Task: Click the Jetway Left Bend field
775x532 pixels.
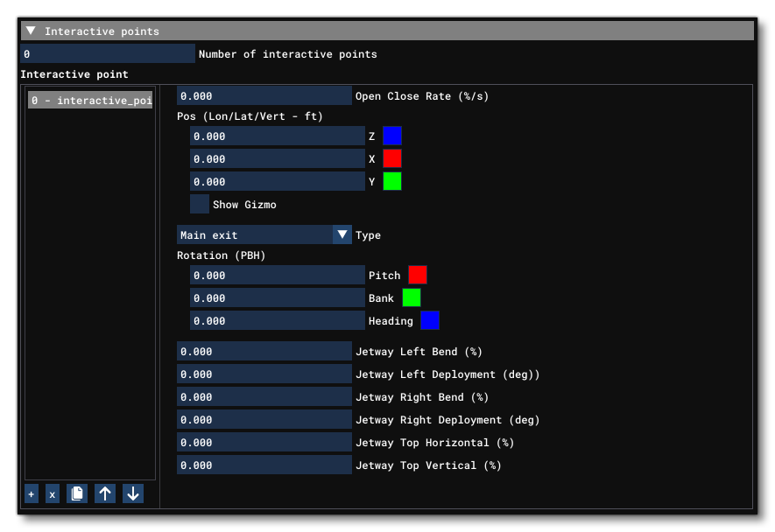Action: click(263, 351)
